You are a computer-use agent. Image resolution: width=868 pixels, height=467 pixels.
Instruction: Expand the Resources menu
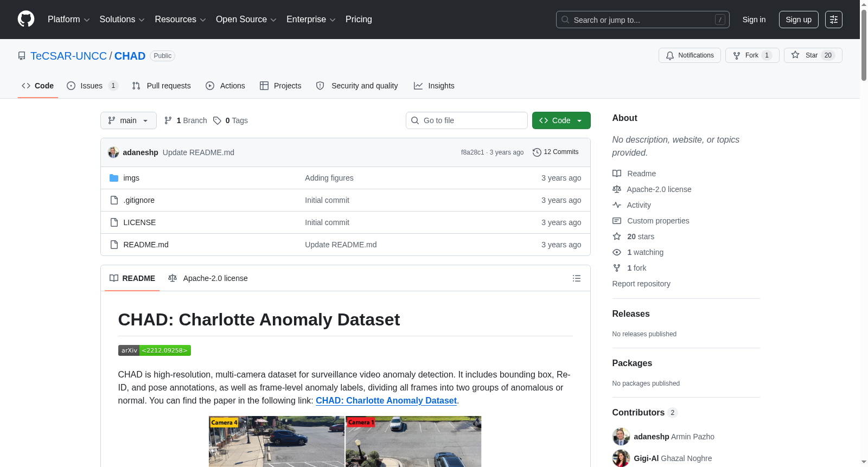180,20
